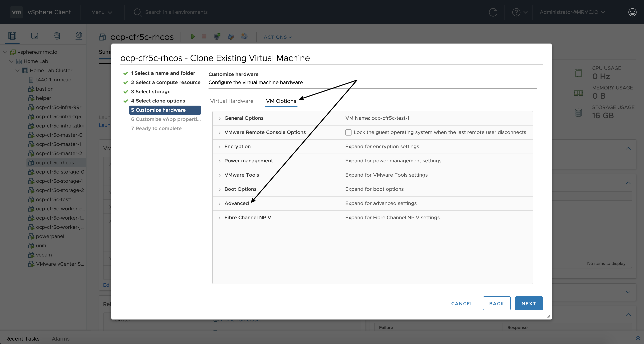644x344 pixels.
Task: Enable Lock the guest operating system checkbox
Action: pos(348,132)
